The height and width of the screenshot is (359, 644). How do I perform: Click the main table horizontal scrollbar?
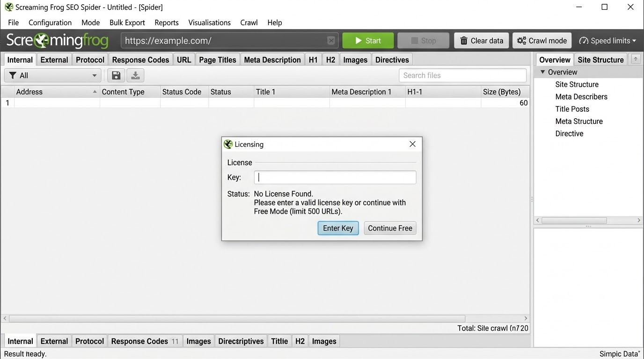[x=237, y=318]
